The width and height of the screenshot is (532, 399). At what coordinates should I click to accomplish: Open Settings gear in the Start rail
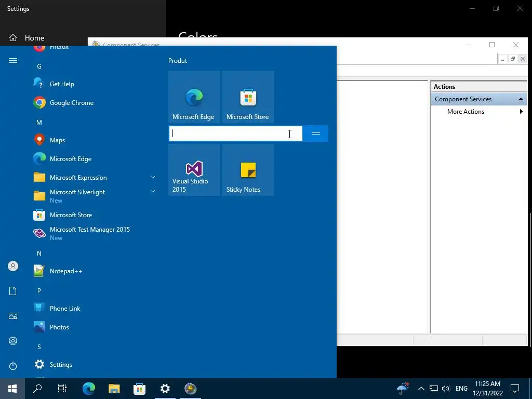(x=13, y=341)
